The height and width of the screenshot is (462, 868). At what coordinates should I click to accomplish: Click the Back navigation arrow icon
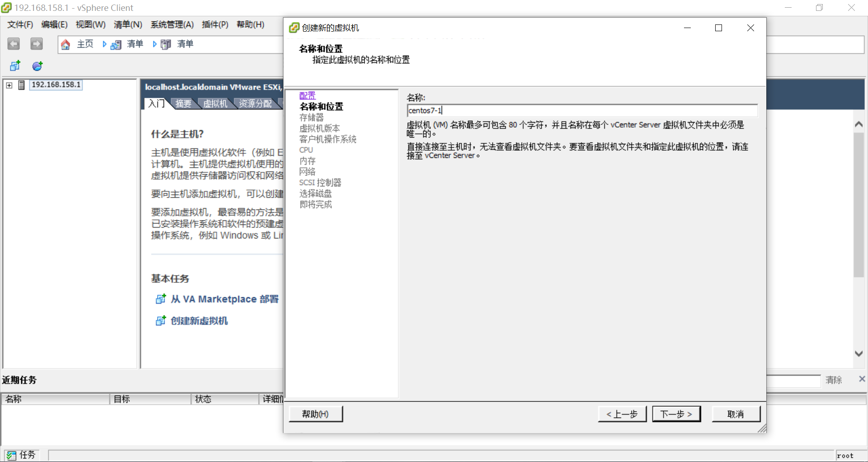(14, 44)
